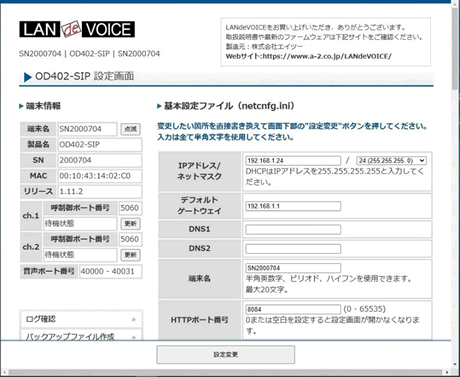
Task: Open the バックアップファイル作成 menu item
Action: click(81, 336)
